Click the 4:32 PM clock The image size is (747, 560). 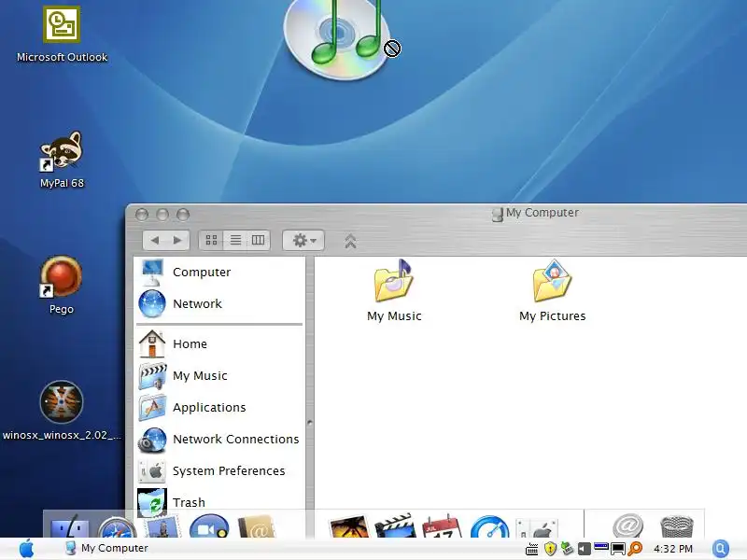pos(672,549)
